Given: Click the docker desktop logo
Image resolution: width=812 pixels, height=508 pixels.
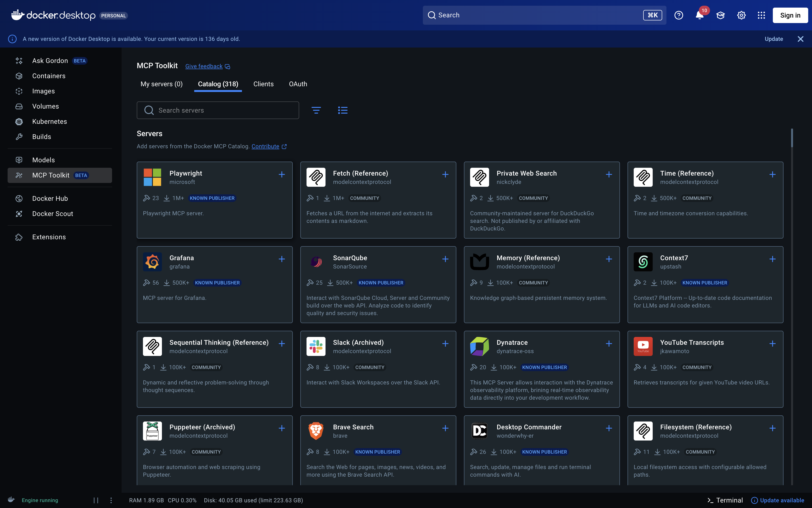Looking at the screenshot, I should [x=53, y=15].
